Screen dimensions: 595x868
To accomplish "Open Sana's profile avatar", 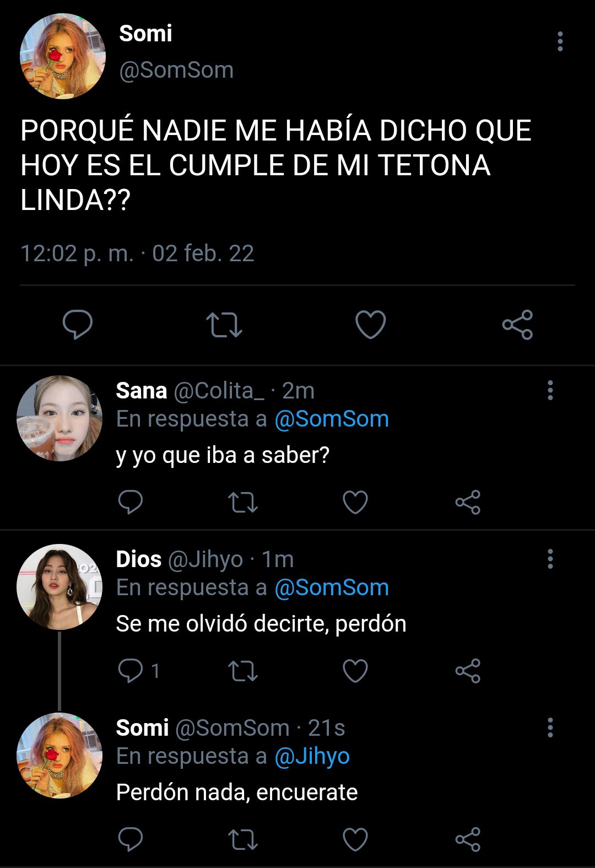I will coord(59,418).
